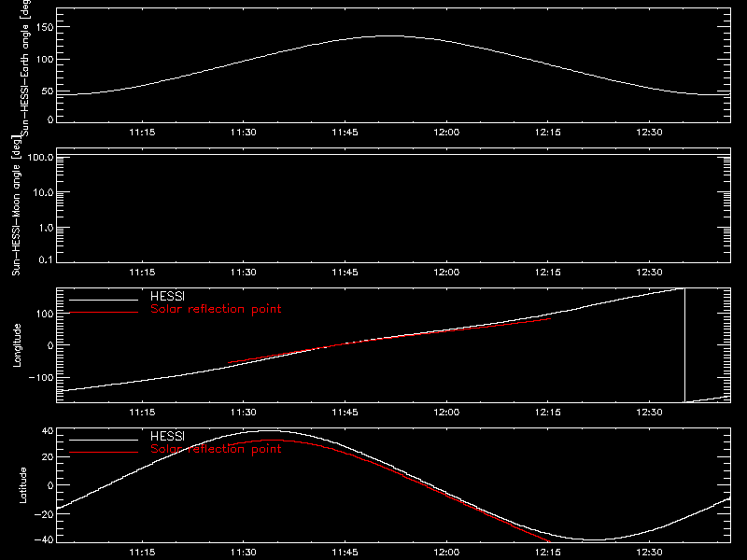Select the 11:45 time label under Earth angle plot
This screenshot has width=747, height=560.
pyautogui.click(x=345, y=132)
